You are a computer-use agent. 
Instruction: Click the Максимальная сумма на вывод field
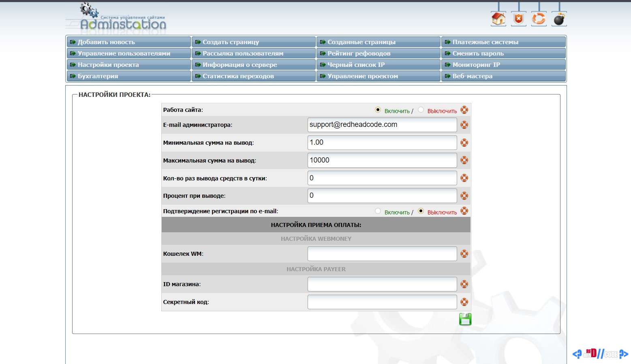tap(382, 160)
